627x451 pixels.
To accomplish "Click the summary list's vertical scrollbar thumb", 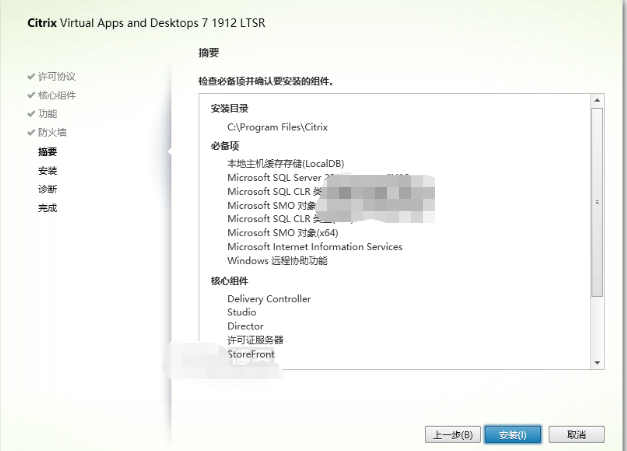I will [x=597, y=202].
